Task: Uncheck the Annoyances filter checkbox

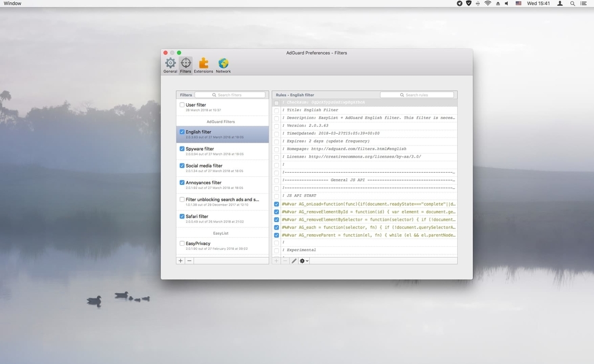Action: point(182,183)
